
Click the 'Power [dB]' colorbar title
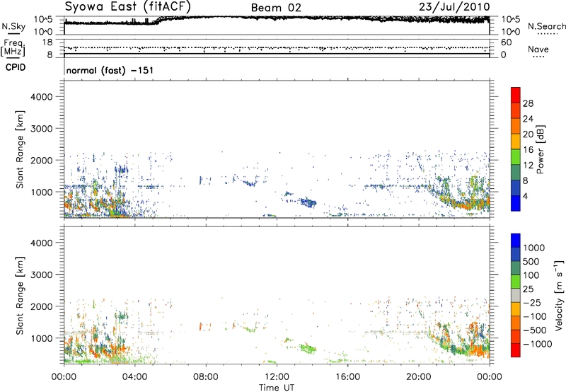click(540, 149)
